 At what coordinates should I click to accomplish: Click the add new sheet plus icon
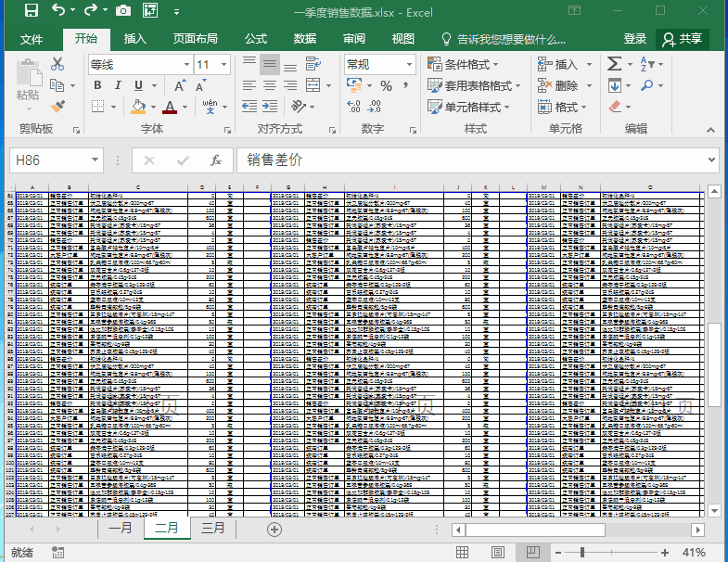(x=274, y=529)
